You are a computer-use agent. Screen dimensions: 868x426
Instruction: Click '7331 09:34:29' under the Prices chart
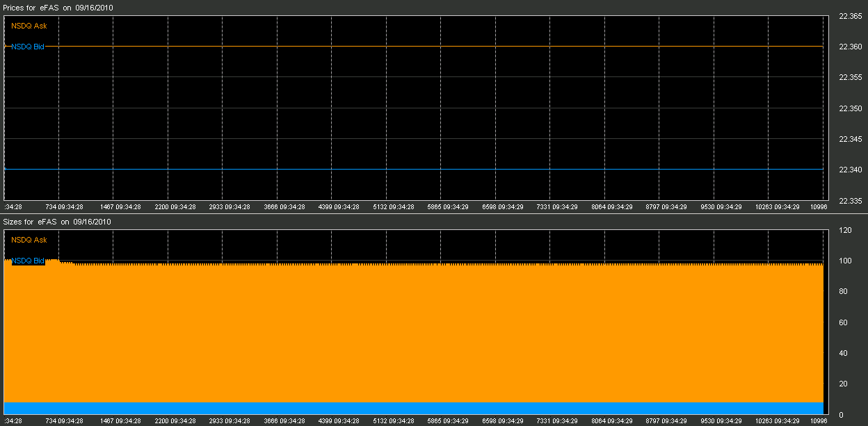coord(557,207)
